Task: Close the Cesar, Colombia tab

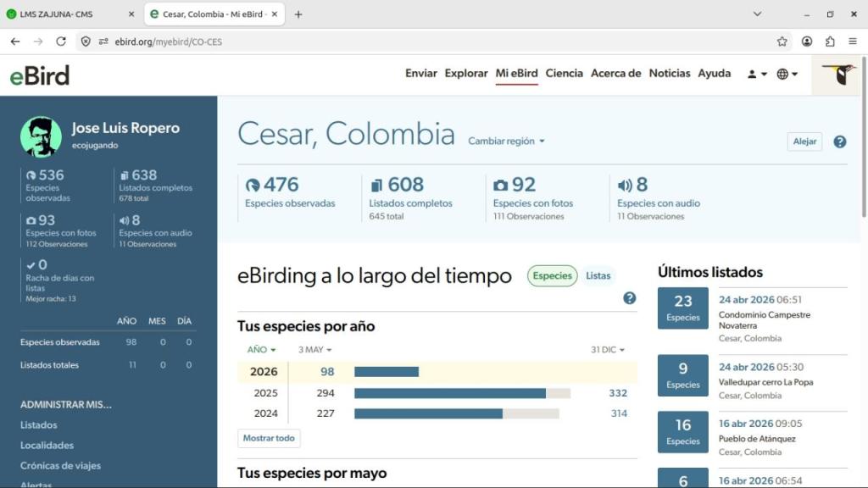Action: pos(275,14)
